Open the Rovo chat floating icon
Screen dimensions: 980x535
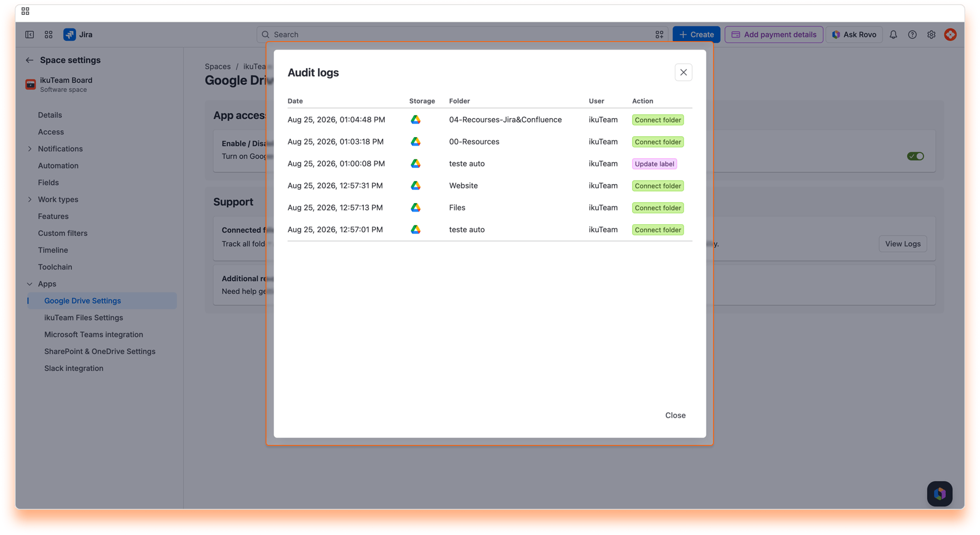pos(940,494)
